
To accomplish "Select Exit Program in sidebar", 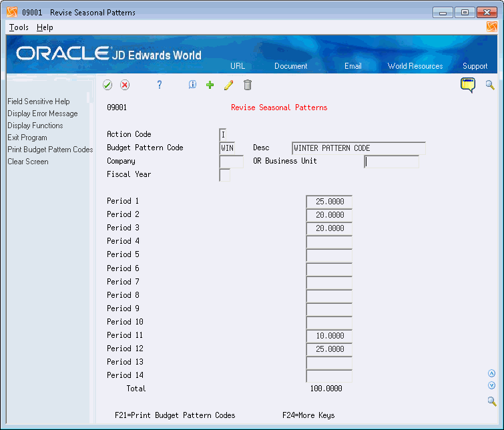I will [27, 138].
